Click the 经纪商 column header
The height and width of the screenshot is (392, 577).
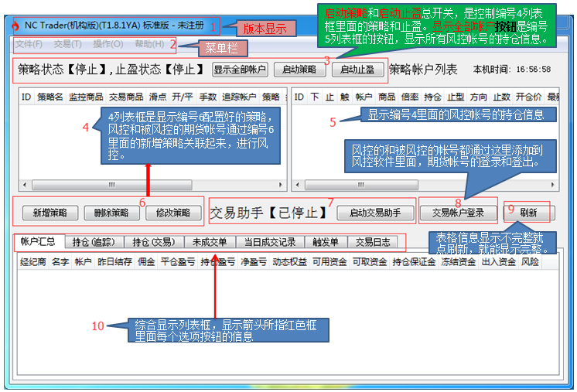coord(33,262)
